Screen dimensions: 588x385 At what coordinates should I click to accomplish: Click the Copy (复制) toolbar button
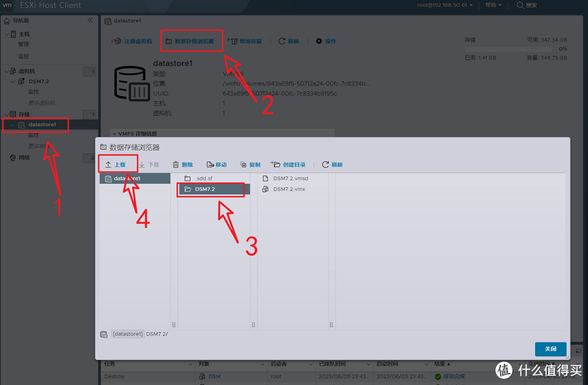tap(250, 164)
